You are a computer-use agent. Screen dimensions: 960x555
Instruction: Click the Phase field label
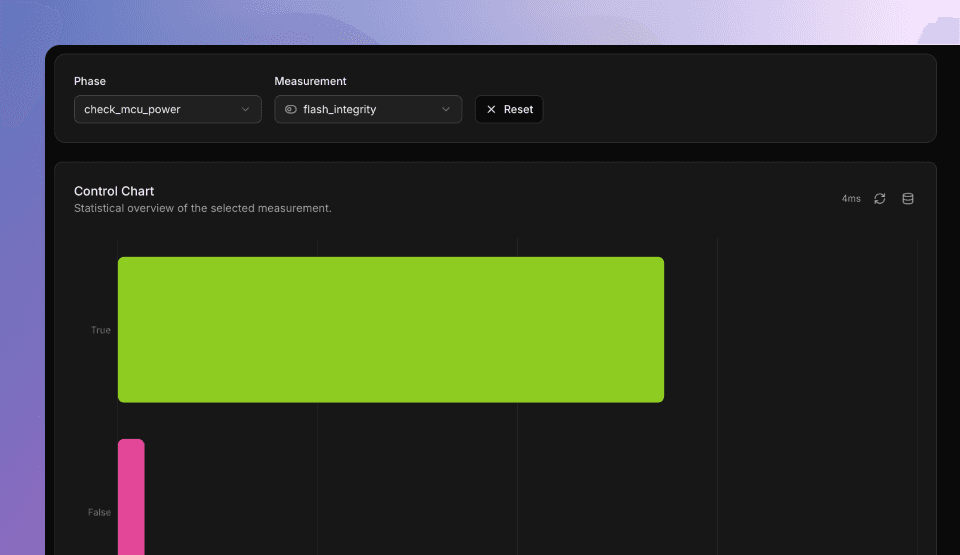coord(90,81)
